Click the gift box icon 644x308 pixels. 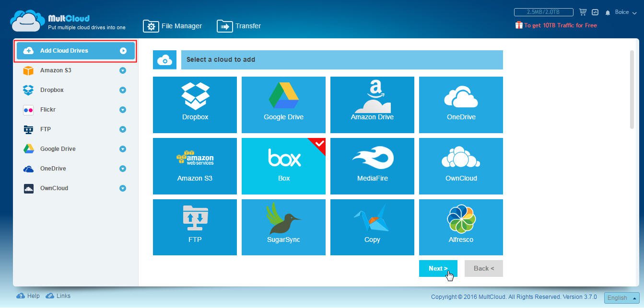pos(519,25)
